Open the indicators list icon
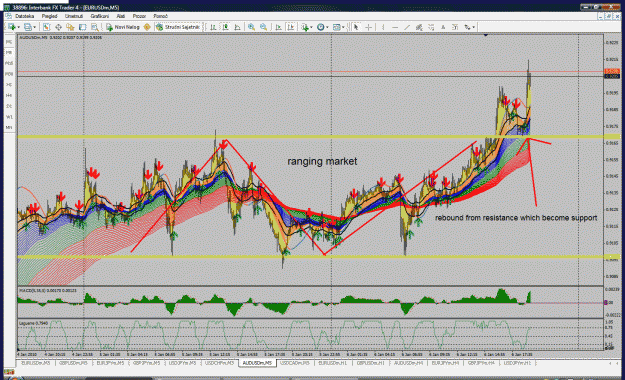The height and width of the screenshot is (380, 625). coord(305,27)
